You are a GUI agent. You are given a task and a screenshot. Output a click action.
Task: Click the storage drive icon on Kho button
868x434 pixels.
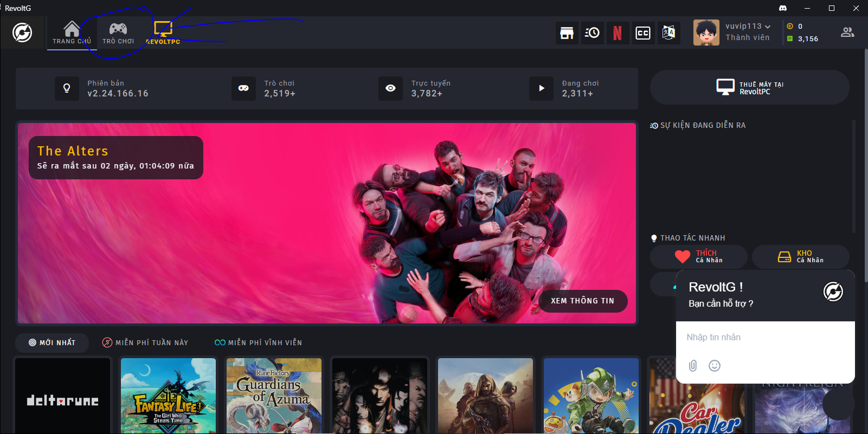point(785,257)
